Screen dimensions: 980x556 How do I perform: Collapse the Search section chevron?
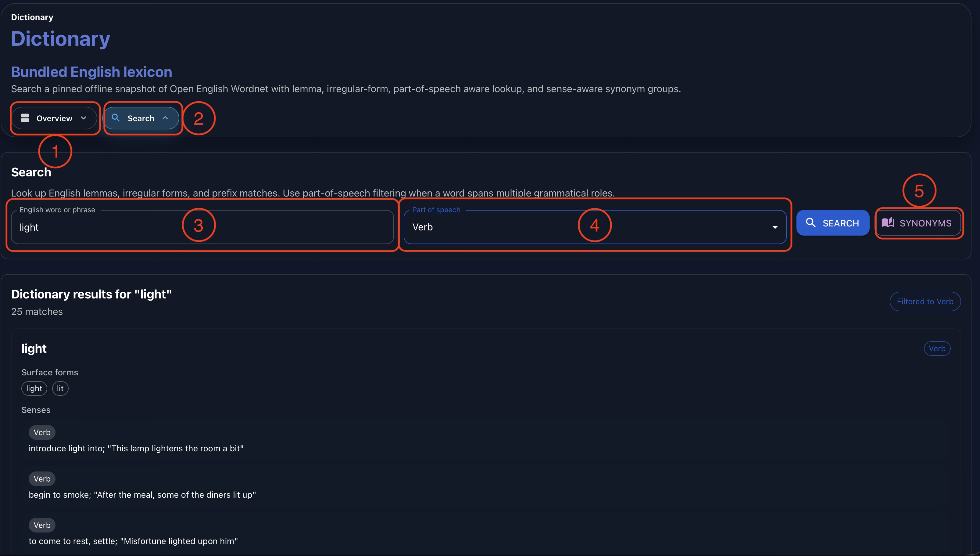(165, 118)
